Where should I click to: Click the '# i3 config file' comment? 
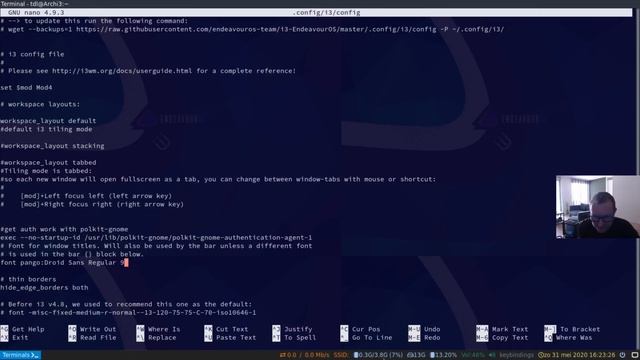[x=32, y=54]
